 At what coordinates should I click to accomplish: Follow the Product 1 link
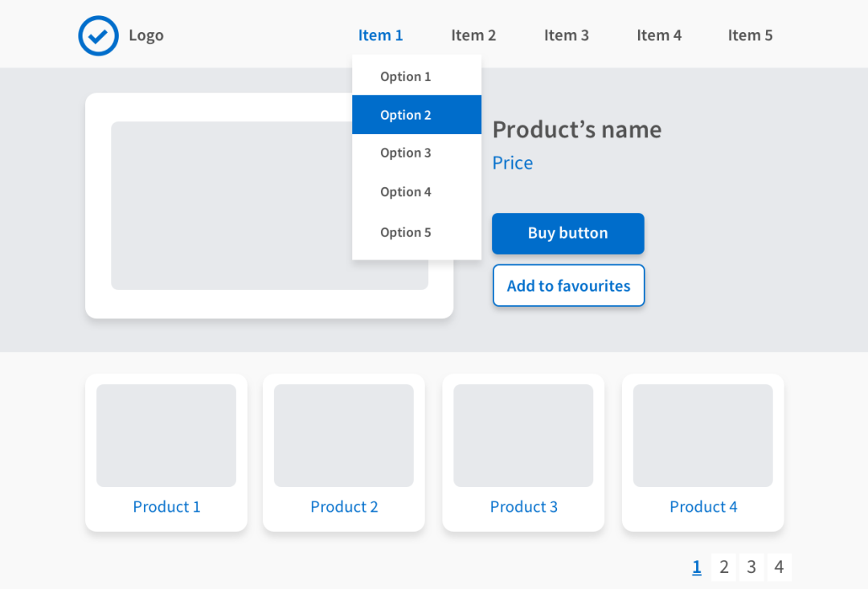[x=166, y=506]
